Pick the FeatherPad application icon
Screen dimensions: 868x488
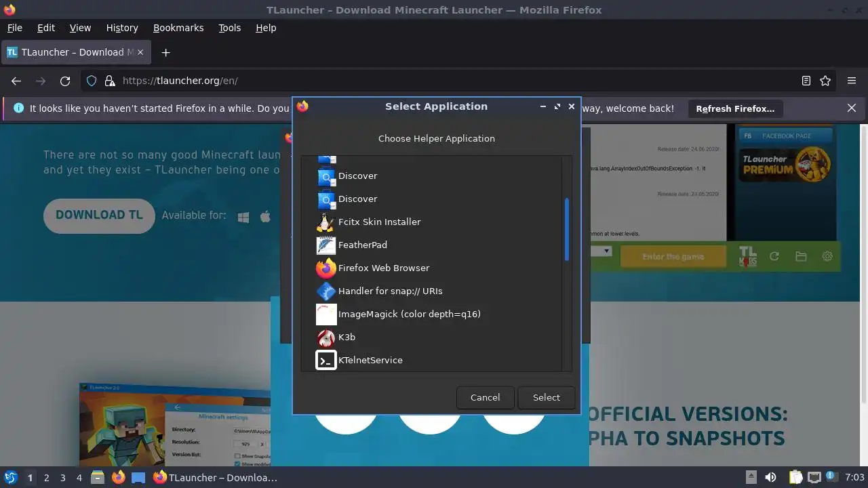coord(326,245)
